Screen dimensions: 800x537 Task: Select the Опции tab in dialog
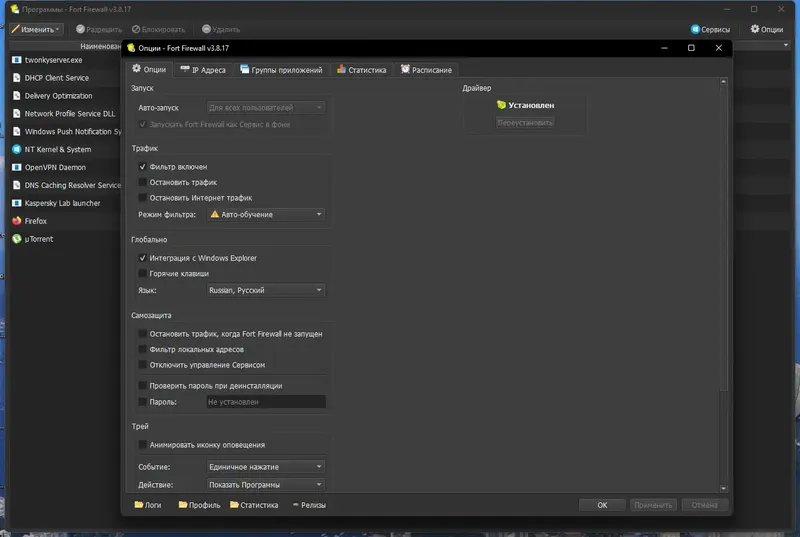pos(149,69)
